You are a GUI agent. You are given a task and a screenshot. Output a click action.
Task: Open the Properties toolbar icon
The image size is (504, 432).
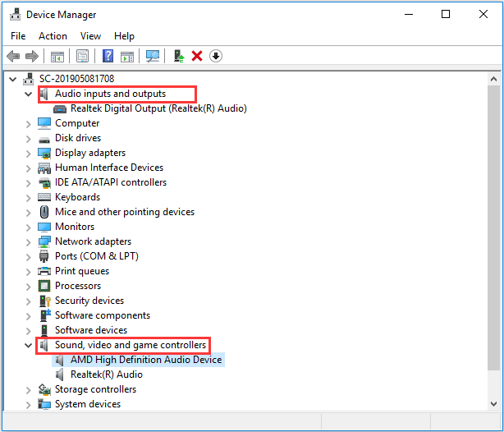point(83,57)
